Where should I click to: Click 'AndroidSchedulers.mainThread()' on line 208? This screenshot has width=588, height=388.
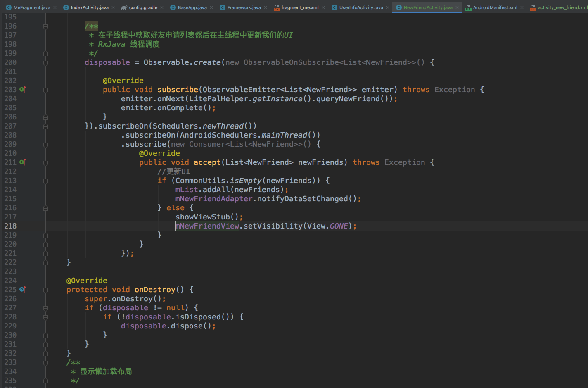[248, 135]
